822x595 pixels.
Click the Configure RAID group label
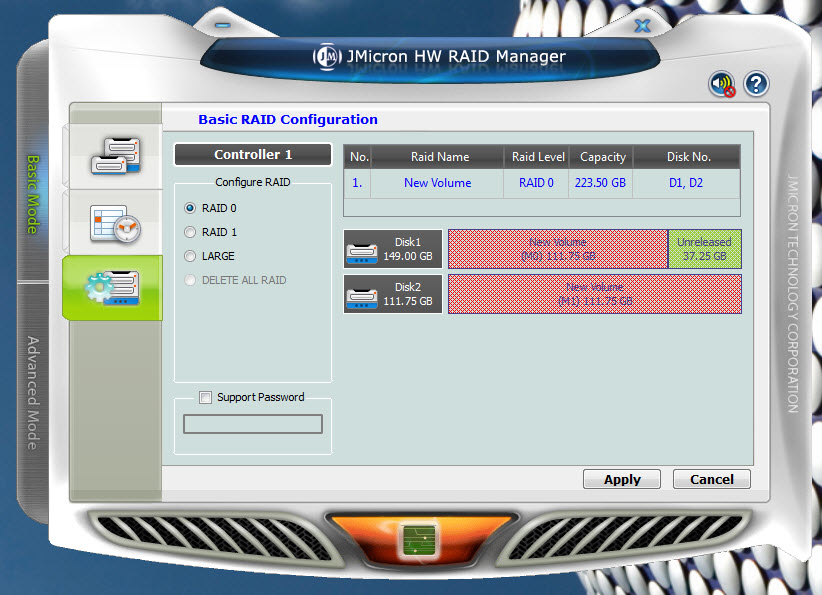point(253,182)
